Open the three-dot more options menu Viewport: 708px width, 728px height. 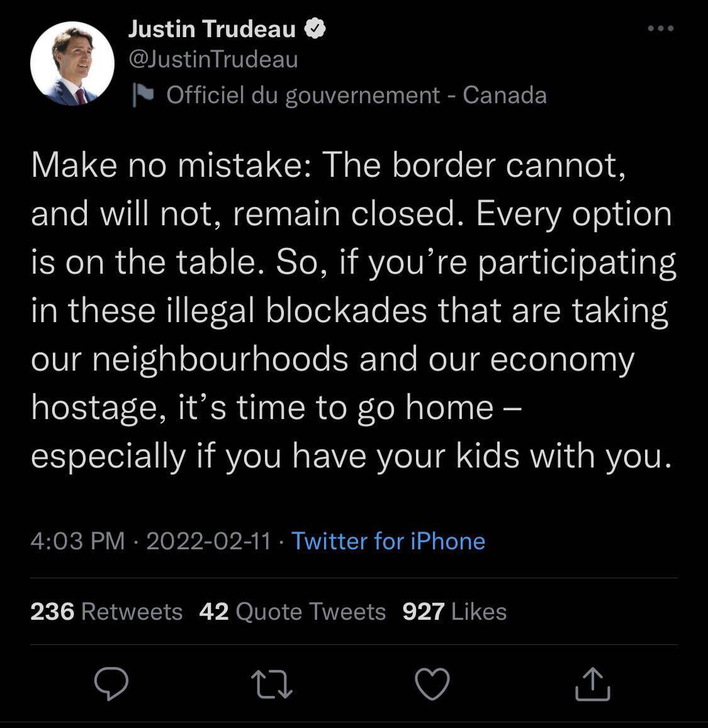point(661,28)
